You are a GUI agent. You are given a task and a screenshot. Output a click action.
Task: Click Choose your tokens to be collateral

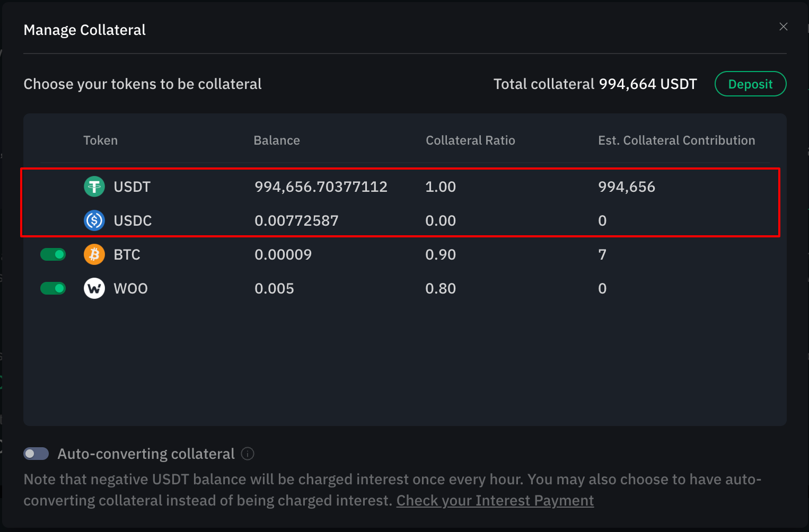click(x=143, y=84)
